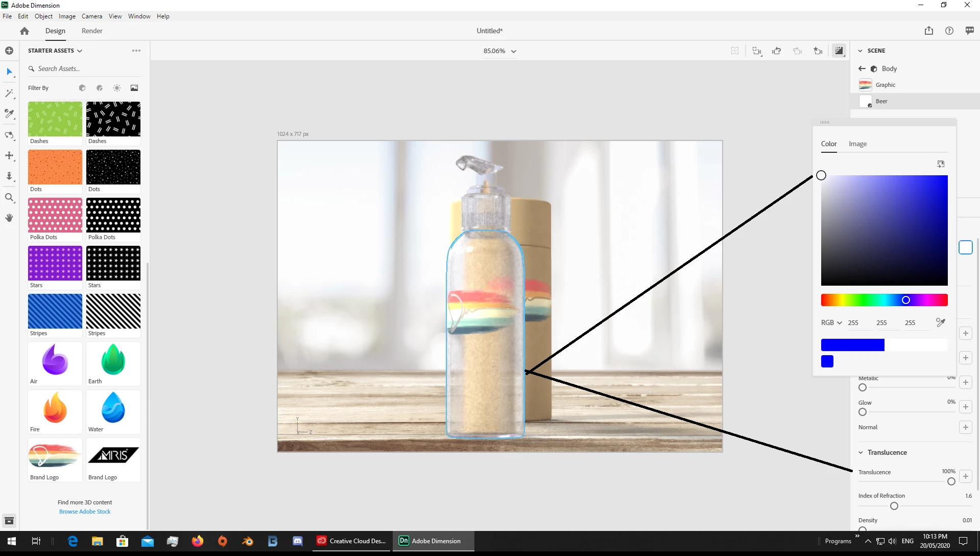Open the Add and Import content button
The image size is (980, 556).
tap(9, 51)
